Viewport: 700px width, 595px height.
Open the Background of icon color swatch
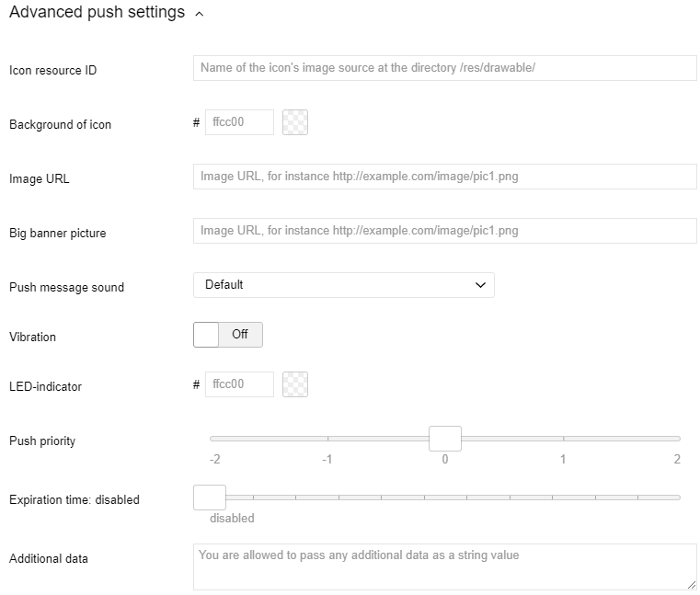pyautogui.click(x=295, y=122)
